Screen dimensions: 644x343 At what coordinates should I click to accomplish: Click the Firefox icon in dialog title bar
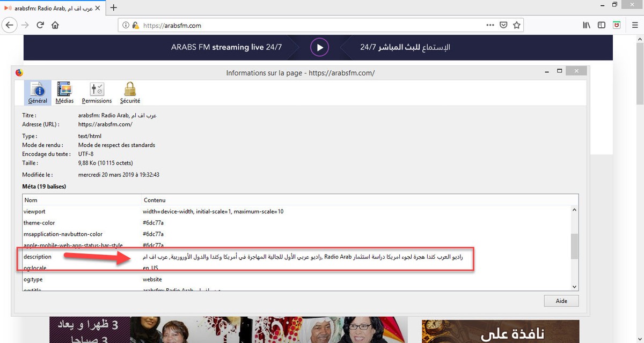19,72
